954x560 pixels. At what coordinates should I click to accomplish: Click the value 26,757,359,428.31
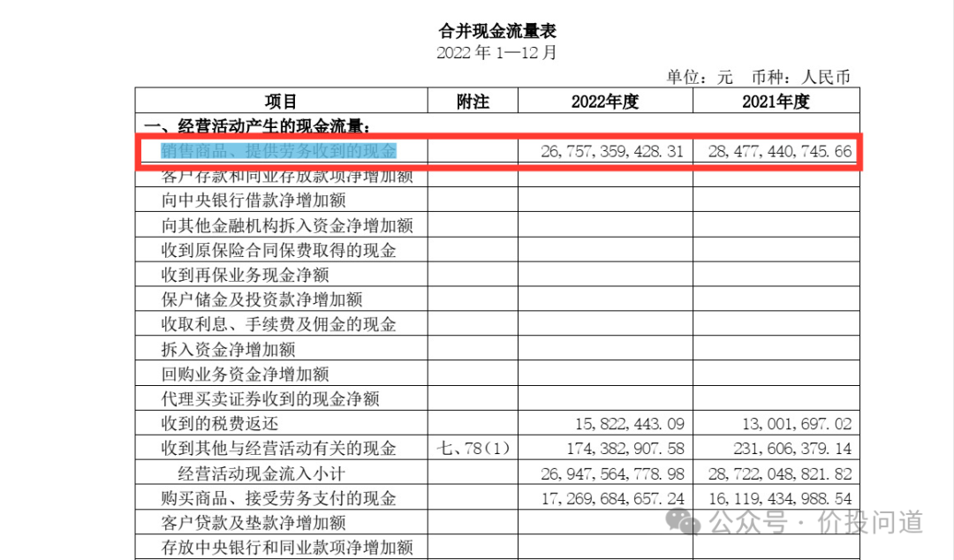coord(612,151)
